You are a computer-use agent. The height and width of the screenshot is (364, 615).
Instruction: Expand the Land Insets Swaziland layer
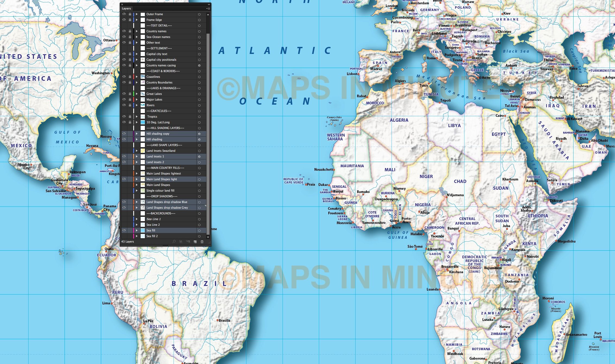click(137, 151)
